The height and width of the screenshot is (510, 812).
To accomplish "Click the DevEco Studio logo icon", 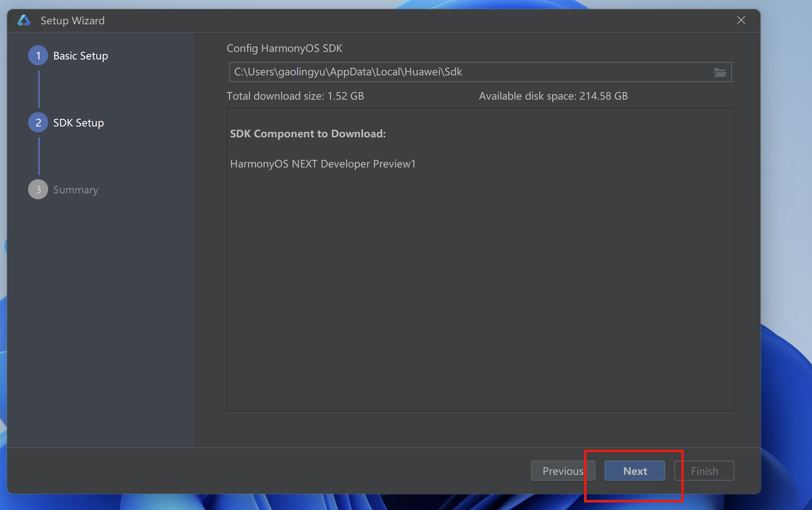I will pyautogui.click(x=24, y=21).
